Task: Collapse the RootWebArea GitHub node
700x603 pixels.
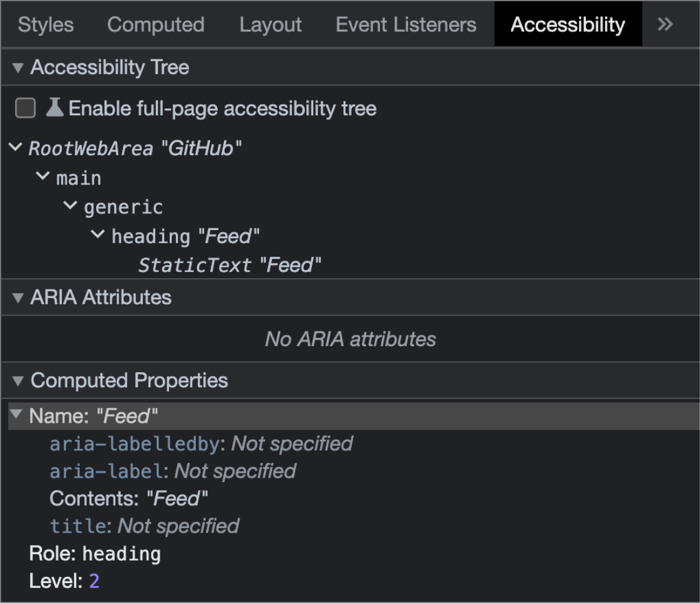Action: click(x=16, y=148)
